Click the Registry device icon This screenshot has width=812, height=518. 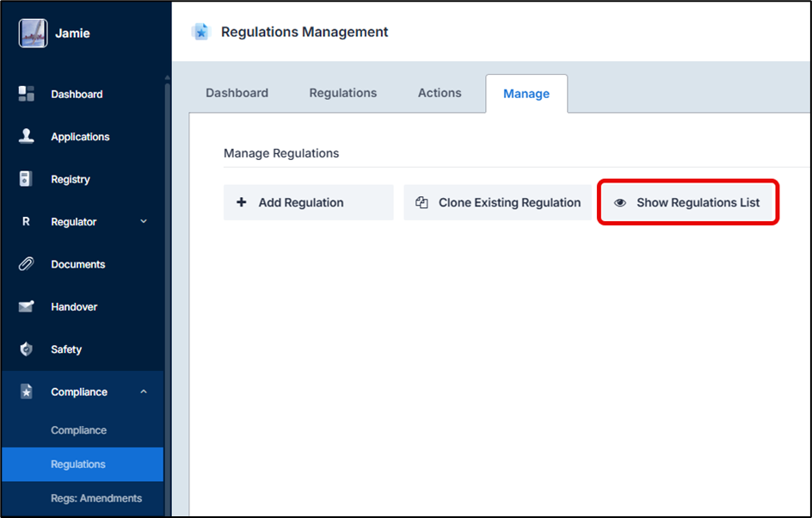[26, 179]
